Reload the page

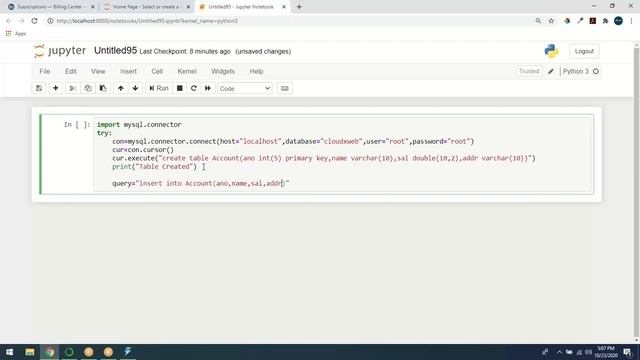[34, 21]
